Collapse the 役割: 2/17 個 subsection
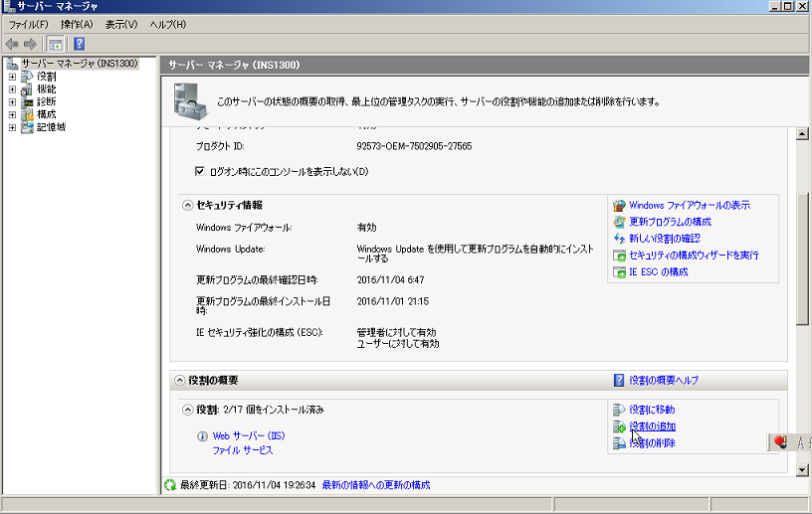The height and width of the screenshot is (514, 812). click(x=187, y=410)
